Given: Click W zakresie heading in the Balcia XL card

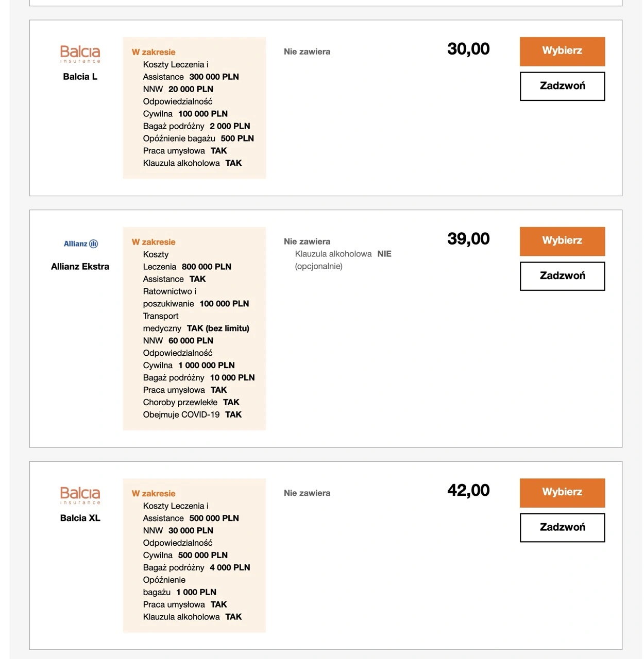Looking at the screenshot, I should tap(154, 494).
